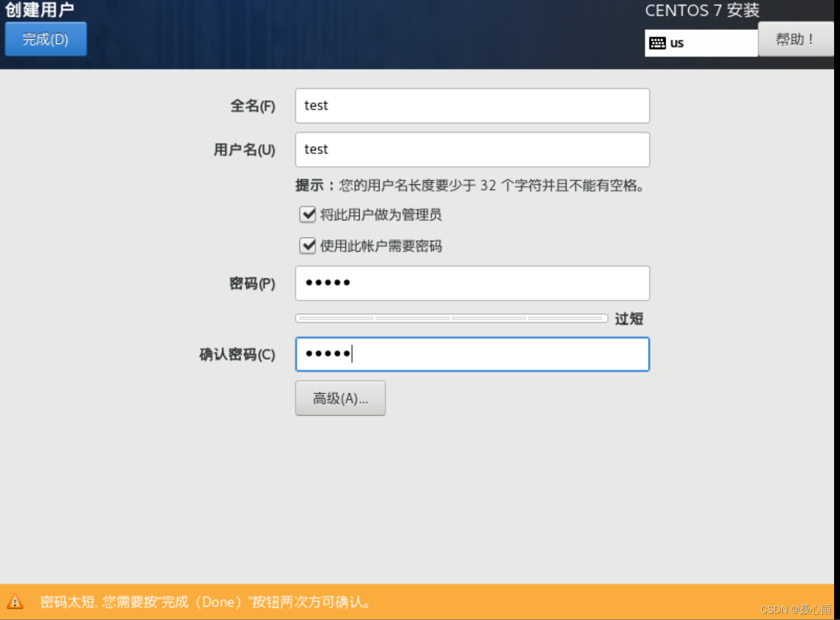This screenshot has width=840, height=620.
Task: Click the 密码太短 warning message text
Action: pyautogui.click(x=206, y=602)
